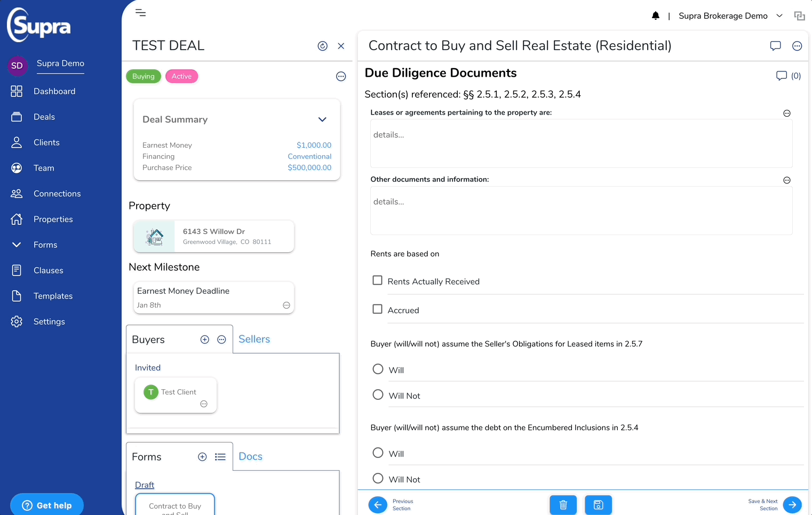Click Other documents details field
The image size is (812, 515).
(x=582, y=211)
